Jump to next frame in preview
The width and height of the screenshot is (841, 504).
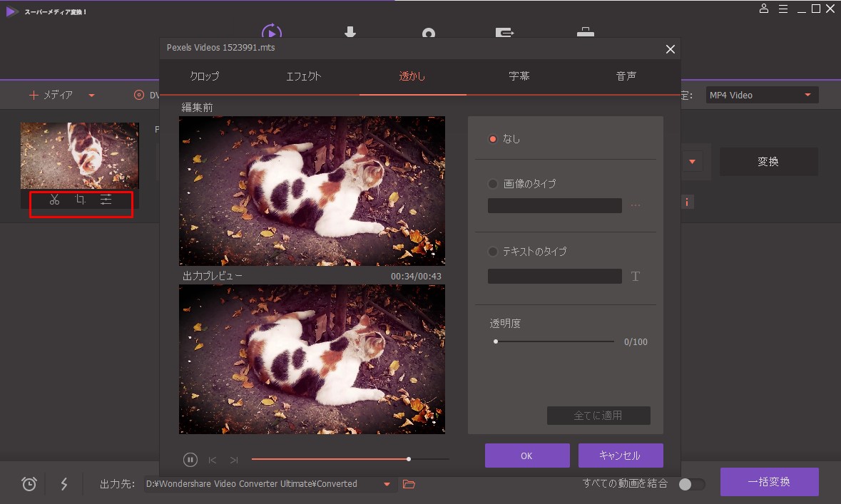pos(234,460)
